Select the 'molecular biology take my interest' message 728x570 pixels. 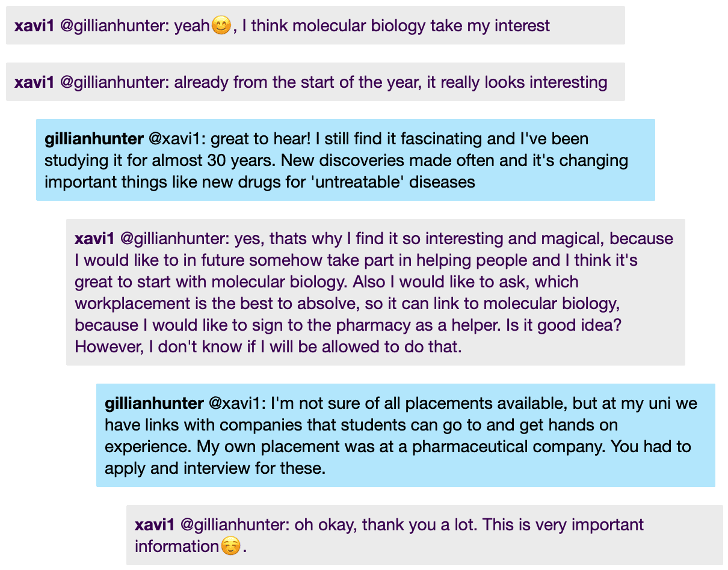(x=315, y=25)
